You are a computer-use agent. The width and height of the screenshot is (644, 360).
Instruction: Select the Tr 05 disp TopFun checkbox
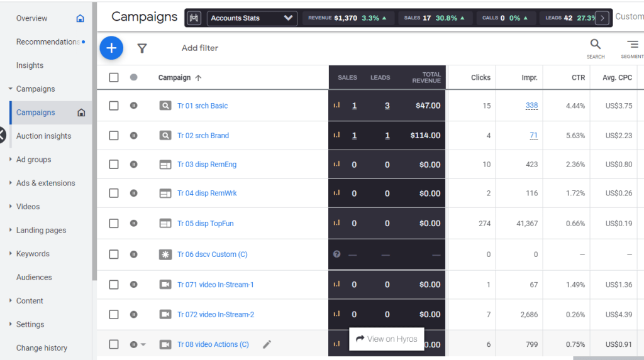click(114, 224)
